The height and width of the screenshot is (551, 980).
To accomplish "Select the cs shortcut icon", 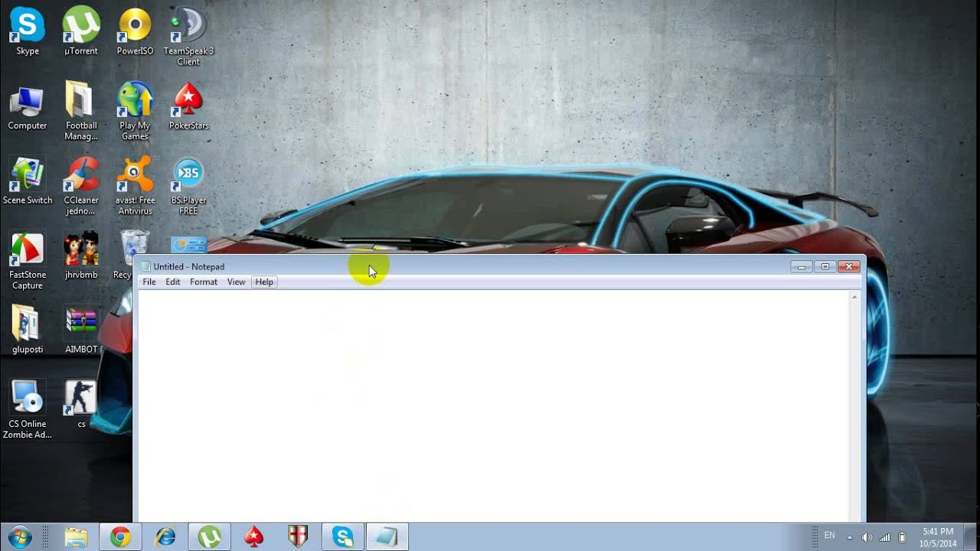I will click(80, 404).
